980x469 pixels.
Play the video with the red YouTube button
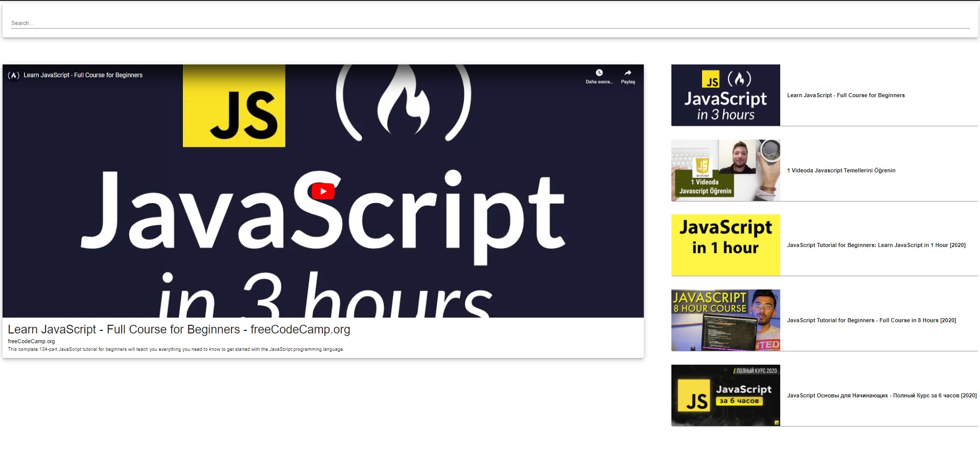pyautogui.click(x=323, y=191)
